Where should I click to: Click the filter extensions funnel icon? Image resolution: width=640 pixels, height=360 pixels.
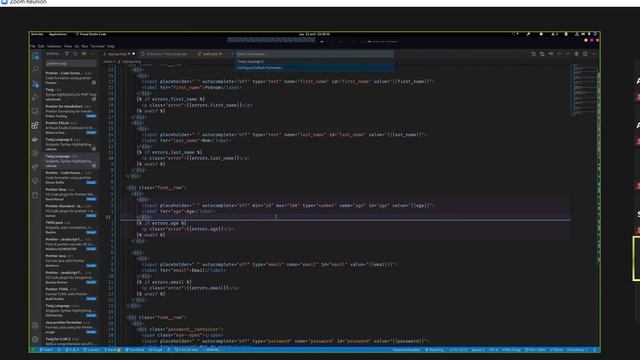coord(67,53)
